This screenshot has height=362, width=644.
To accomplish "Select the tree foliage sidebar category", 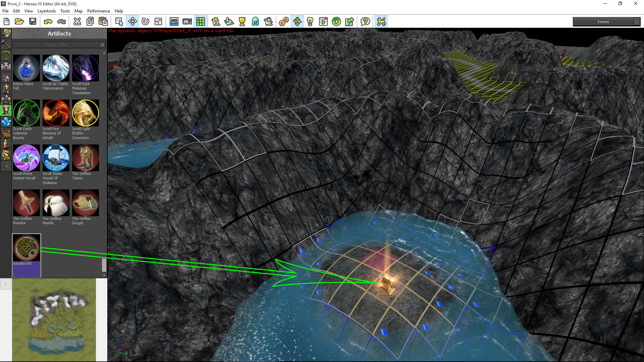I will pos(6,55).
